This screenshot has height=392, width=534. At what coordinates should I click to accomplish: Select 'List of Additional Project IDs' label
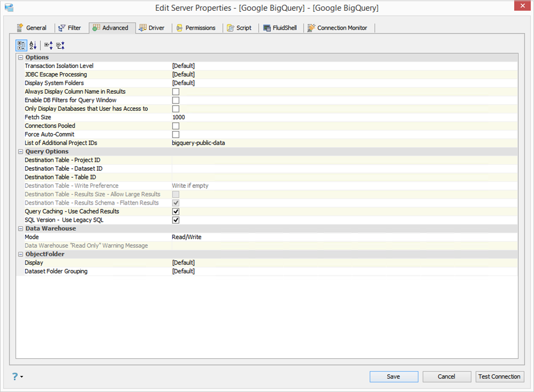[x=61, y=142]
